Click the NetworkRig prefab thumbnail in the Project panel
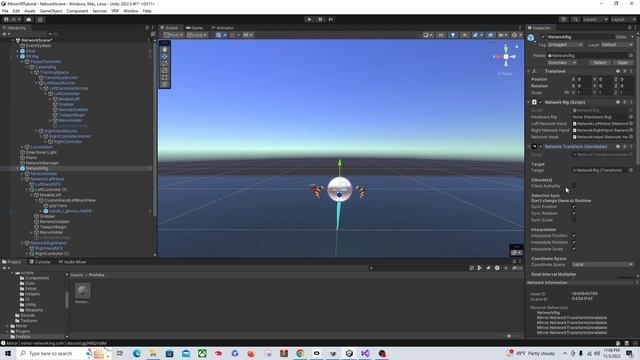640x360 pixels. [x=83, y=291]
